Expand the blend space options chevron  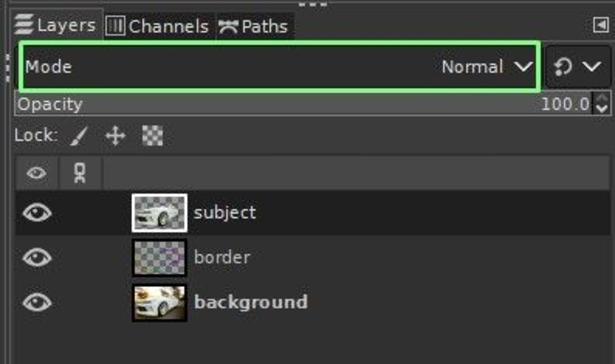point(591,67)
